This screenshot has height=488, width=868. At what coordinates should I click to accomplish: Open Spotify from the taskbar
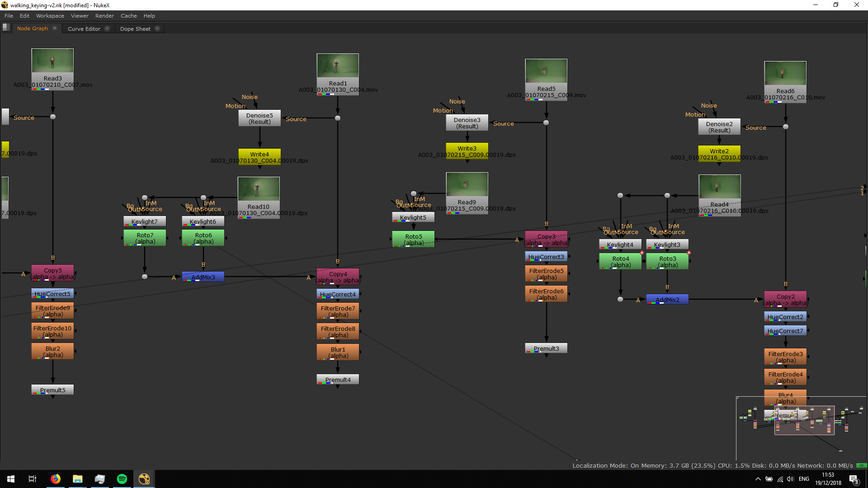122,479
